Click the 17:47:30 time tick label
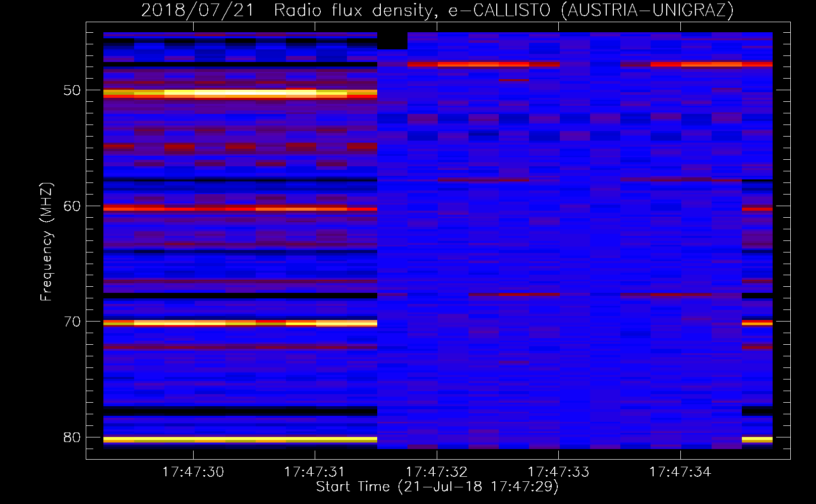This screenshot has width=816, height=504. pos(193,472)
